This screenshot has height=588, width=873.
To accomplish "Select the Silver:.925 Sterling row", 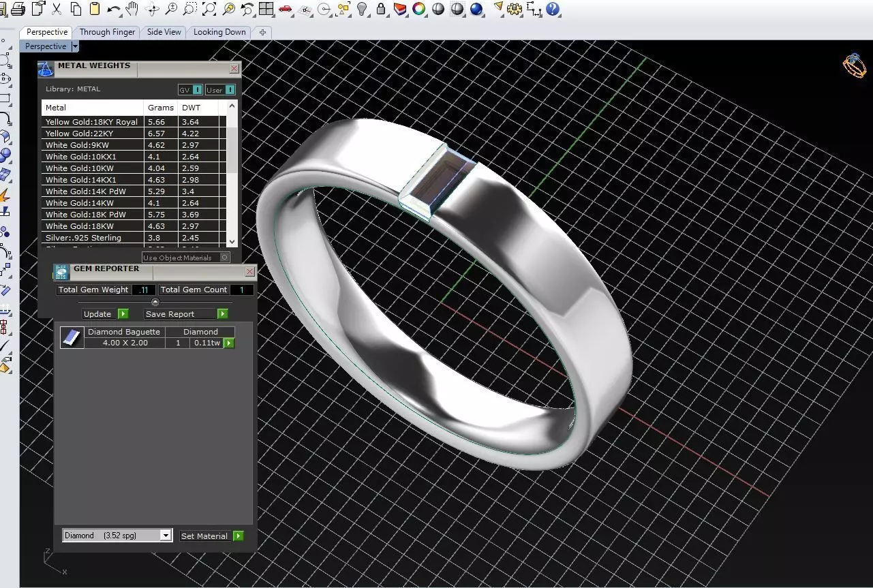I will [x=134, y=238].
